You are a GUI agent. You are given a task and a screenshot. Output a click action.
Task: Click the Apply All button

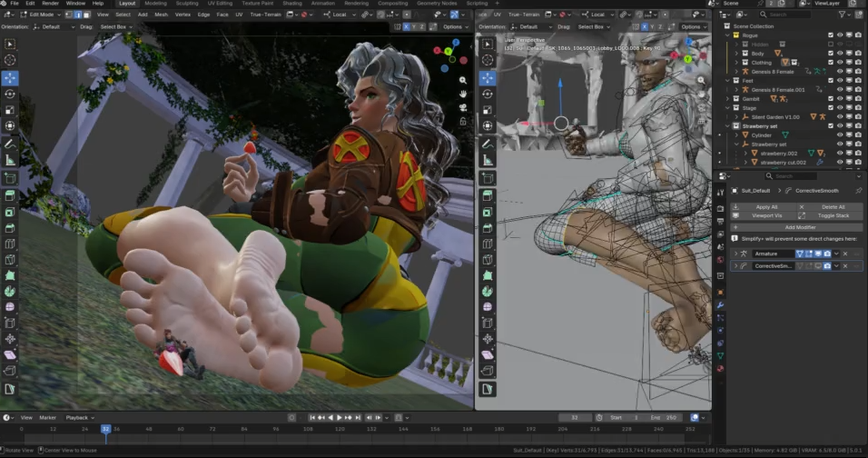pos(766,207)
